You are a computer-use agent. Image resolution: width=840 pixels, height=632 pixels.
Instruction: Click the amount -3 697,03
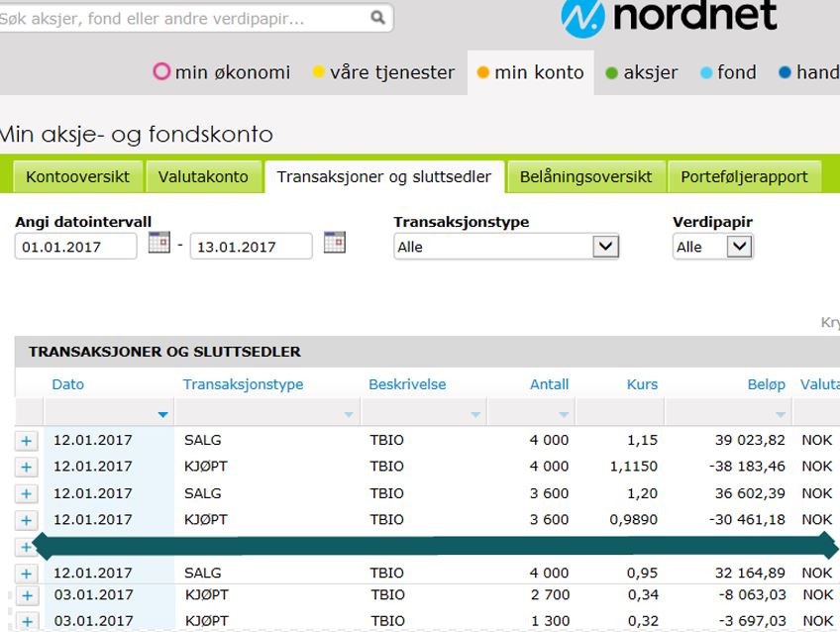(x=753, y=621)
